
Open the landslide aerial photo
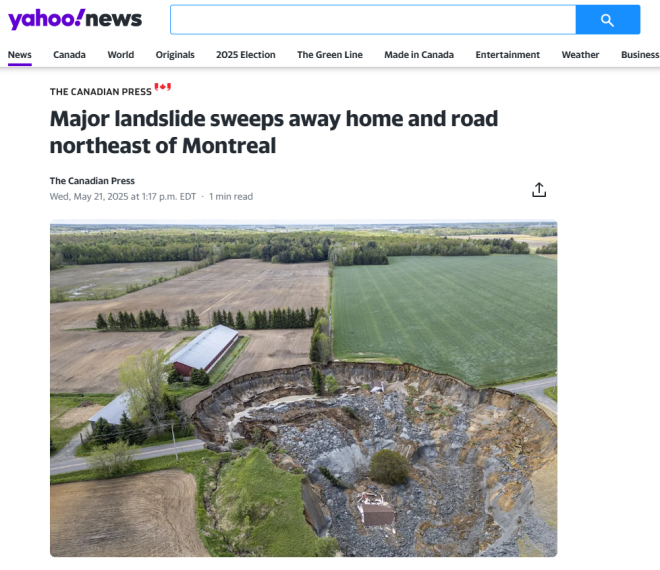pyautogui.click(x=303, y=388)
